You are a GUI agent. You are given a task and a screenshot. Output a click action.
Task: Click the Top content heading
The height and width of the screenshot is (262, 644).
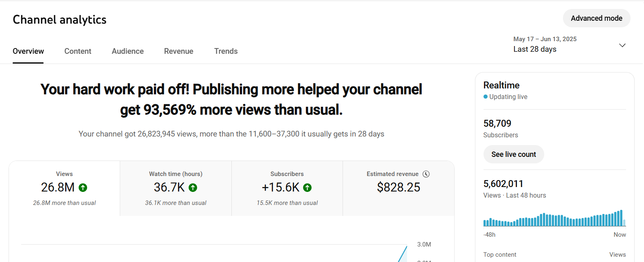pyautogui.click(x=500, y=255)
